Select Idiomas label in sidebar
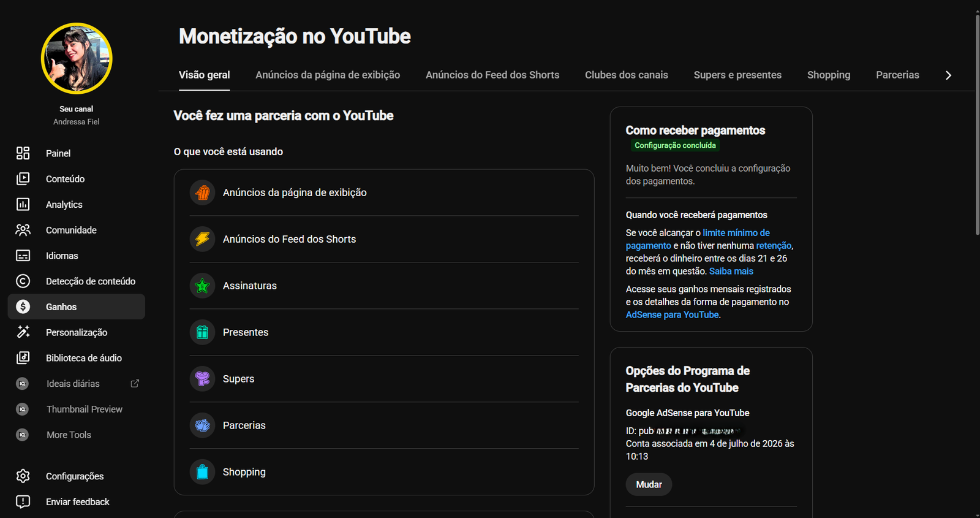 [62, 256]
